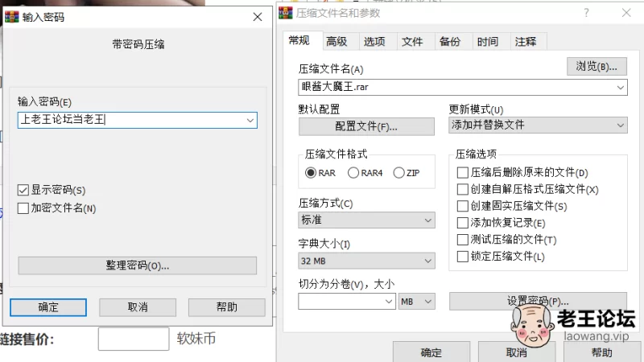Click the 配置文件(F)... button
The height and width of the screenshot is (362, 644).
click(366, 126)
